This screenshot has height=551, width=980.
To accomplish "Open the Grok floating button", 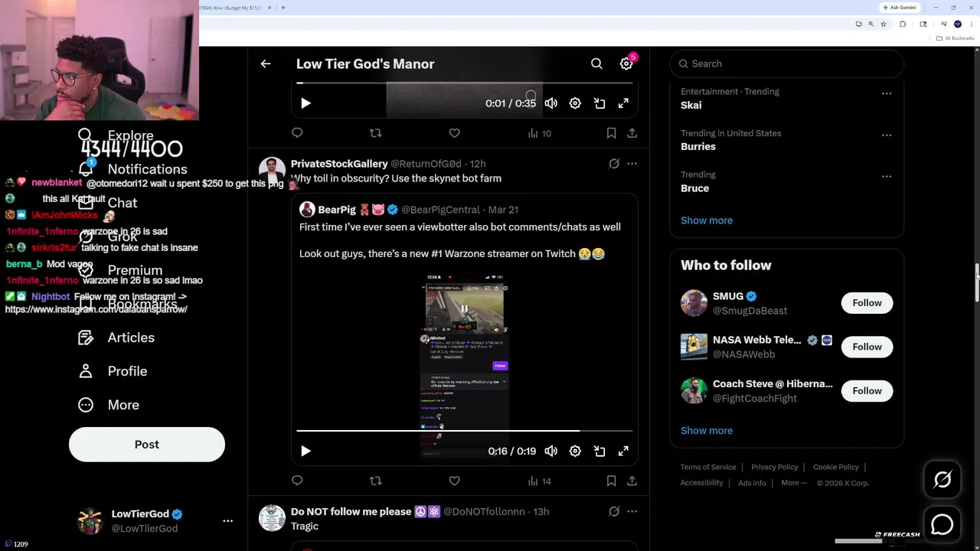I will pos(942,480).
